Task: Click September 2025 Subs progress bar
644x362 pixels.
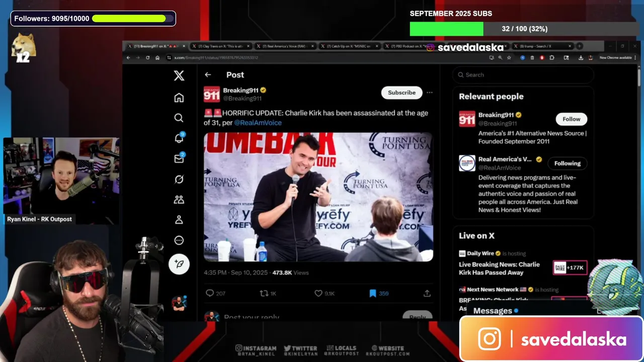Action: [x=524, y=29]
